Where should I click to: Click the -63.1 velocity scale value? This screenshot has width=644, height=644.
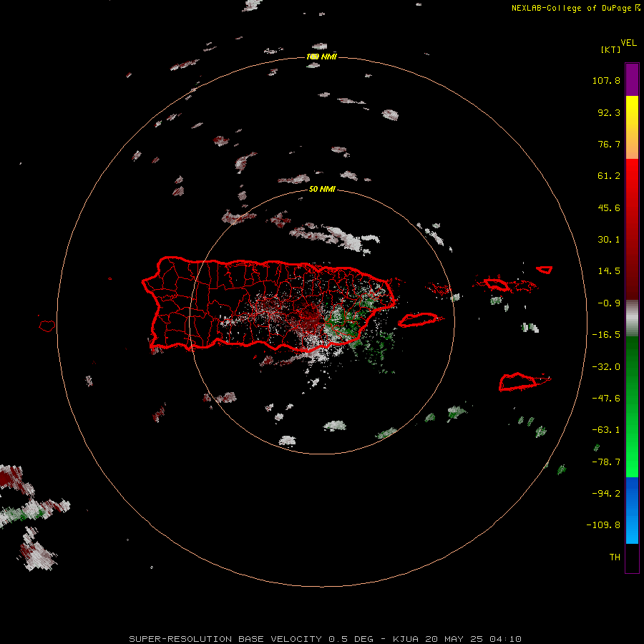pos(606,430)
